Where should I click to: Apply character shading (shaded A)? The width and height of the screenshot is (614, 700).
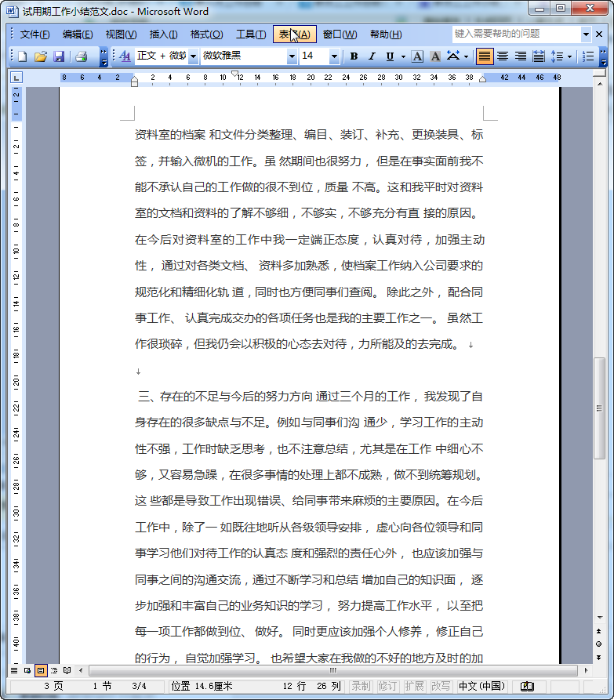pos(435,56)
